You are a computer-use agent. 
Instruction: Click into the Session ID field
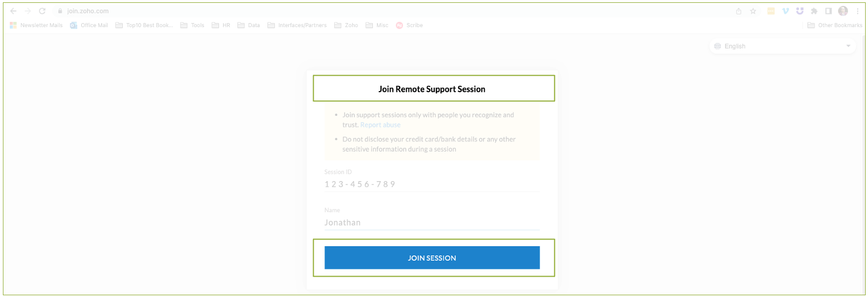[x=432, y=184]
